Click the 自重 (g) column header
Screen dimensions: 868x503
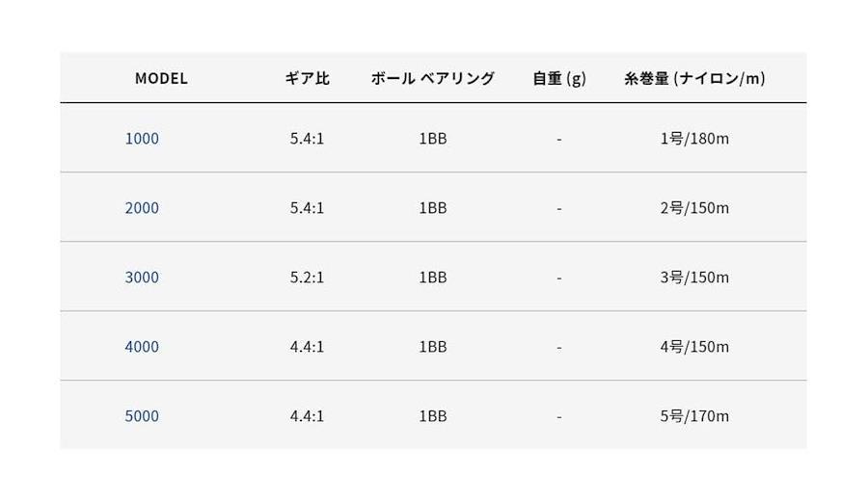coord(559,79)
